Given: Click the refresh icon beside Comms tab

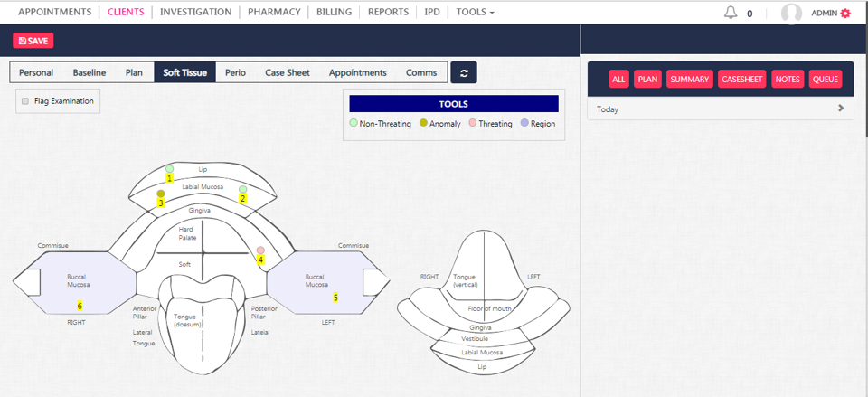Looking at the screenshot, I should 463,73.
